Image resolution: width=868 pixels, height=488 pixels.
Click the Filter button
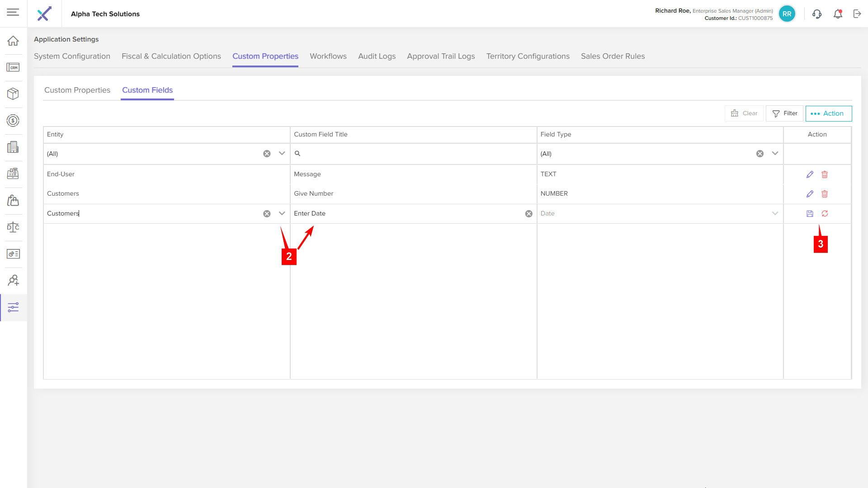784,113
